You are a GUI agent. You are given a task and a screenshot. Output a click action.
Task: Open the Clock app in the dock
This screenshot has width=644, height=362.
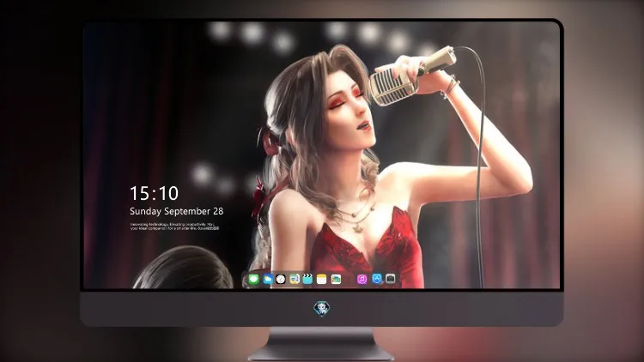[281, 280]
